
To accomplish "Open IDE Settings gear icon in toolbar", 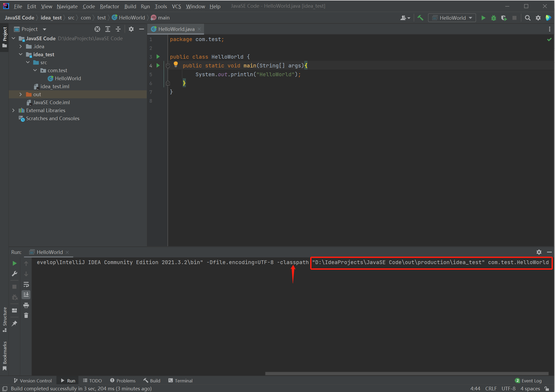I will tap(538, 18).
